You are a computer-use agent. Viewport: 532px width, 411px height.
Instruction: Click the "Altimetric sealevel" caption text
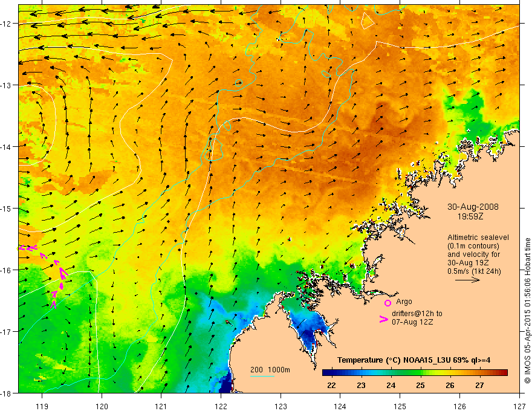478,238
